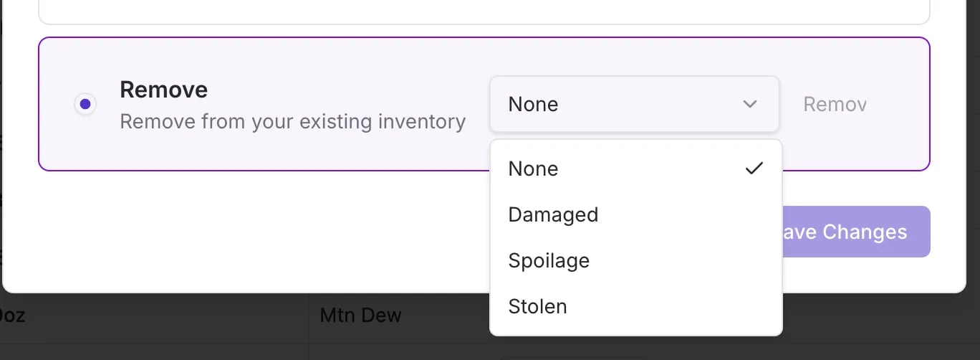Click the white option box above Remove card
The width and height of the screenshot is (980, 360).
(x=484, y=11)
